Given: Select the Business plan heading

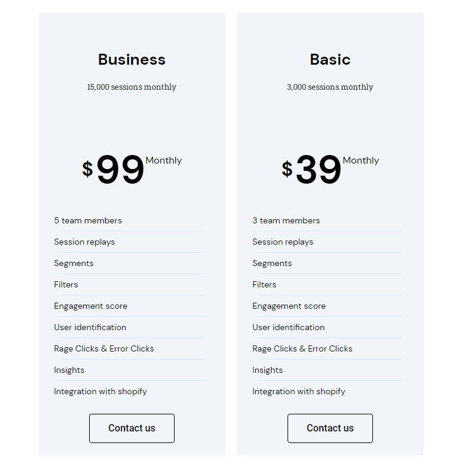Looking at the screenshot, I should tap(132, 60).
